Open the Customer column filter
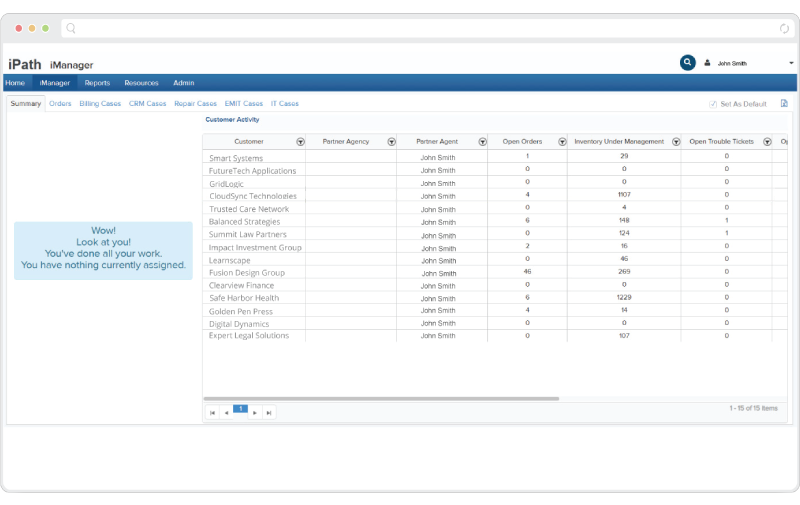Image resolution: width=800 pixels, height=505 pixels. (x=300, y=142)
